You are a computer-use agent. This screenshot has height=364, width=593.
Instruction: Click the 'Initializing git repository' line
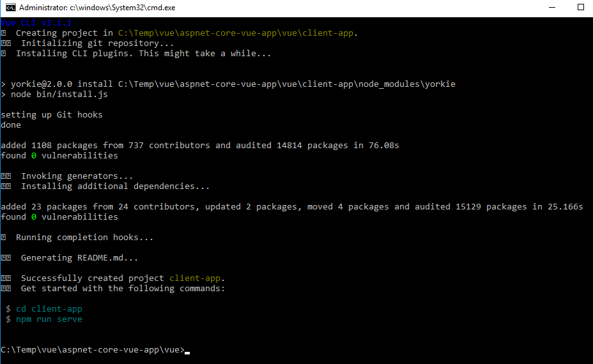click(x=97, y=43)
